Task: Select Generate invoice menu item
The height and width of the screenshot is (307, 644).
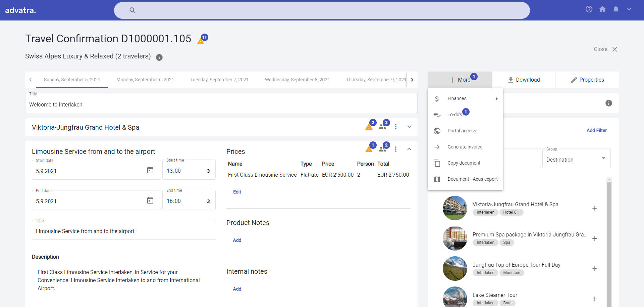Action: click(x=465, y=147)
